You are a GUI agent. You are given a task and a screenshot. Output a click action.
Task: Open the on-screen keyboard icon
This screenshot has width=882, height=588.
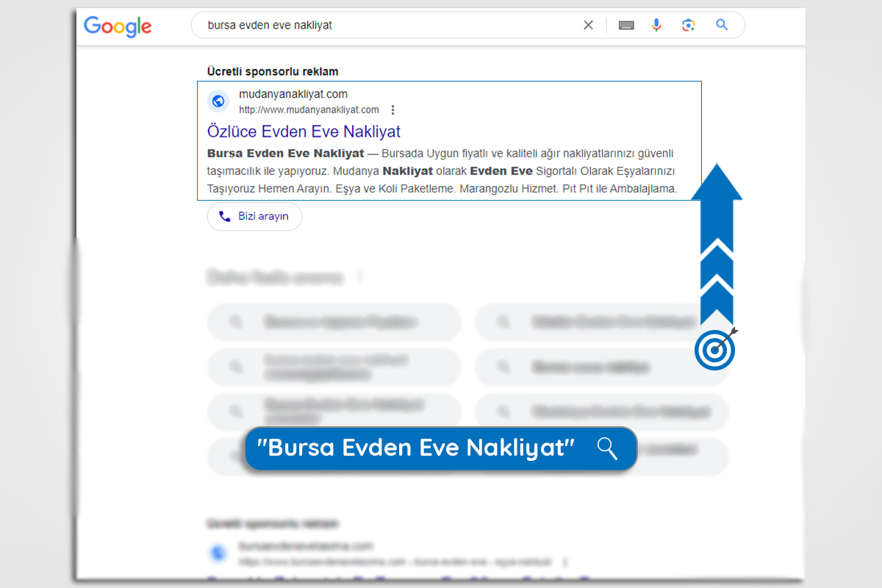[626, 25]
